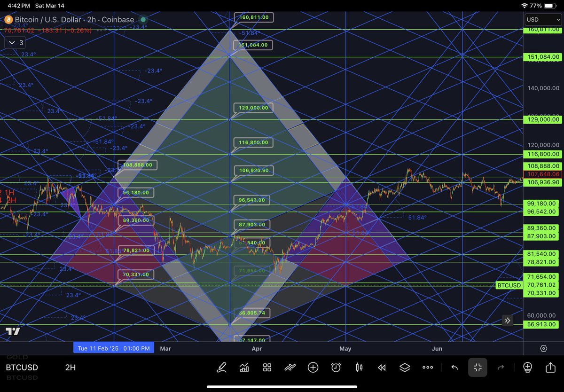
Task: Click the Tue 11 Feb '25 date button
Action: click(113, 347)
